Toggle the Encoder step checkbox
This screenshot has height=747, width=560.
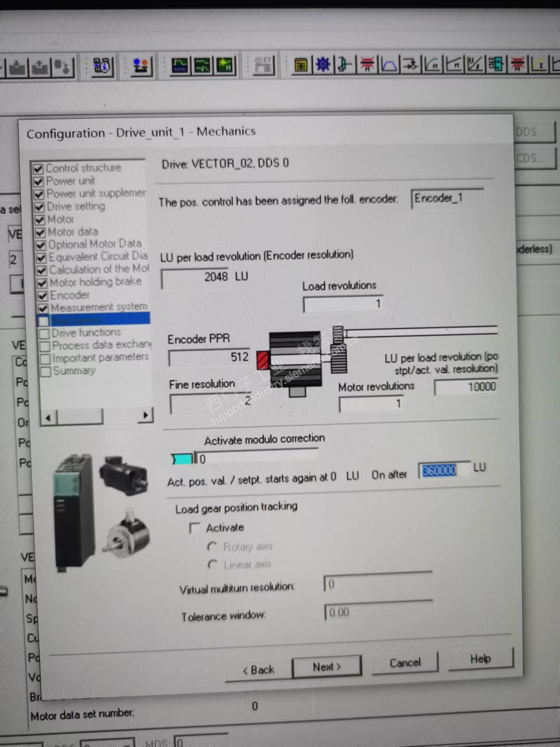(x=42, y=296)
